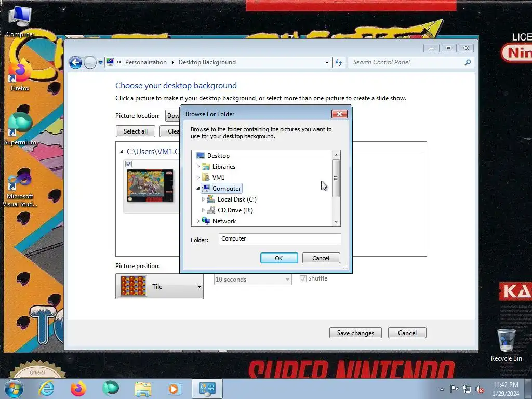The image size is (532, 399).
Task: Select the VM1 user folder
Action: point(218,178)
